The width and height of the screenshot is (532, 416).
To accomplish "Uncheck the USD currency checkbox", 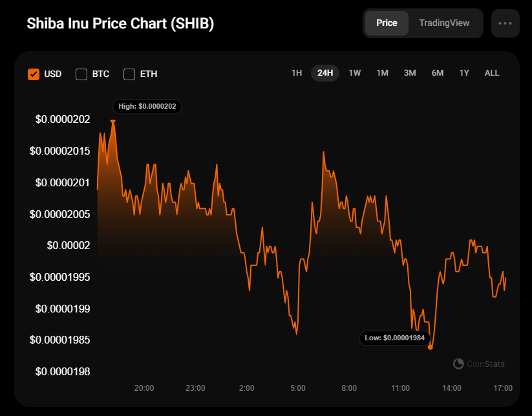I will pyautogui.click(x=34, y=74).
